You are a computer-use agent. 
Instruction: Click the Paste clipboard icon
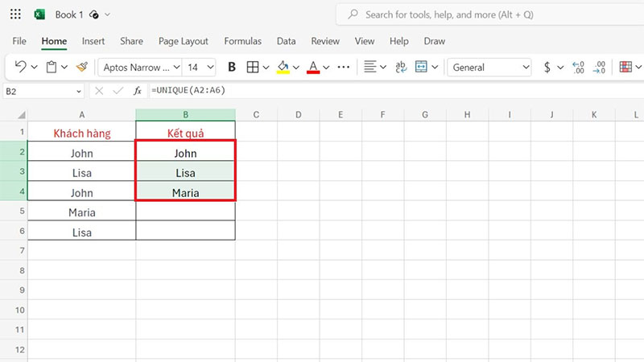point(52,68)
